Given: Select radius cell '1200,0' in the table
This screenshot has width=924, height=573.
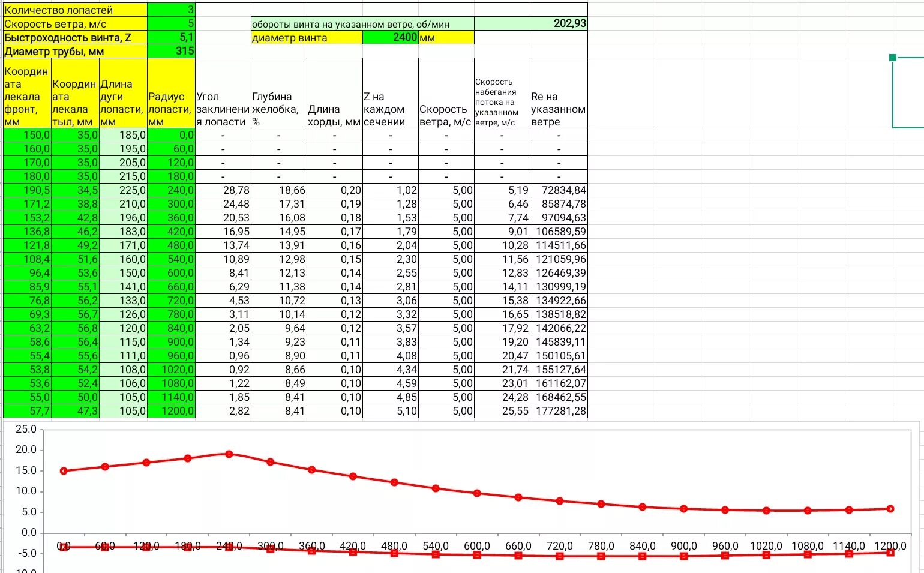Looking at the screenshot, I should 171,411.
